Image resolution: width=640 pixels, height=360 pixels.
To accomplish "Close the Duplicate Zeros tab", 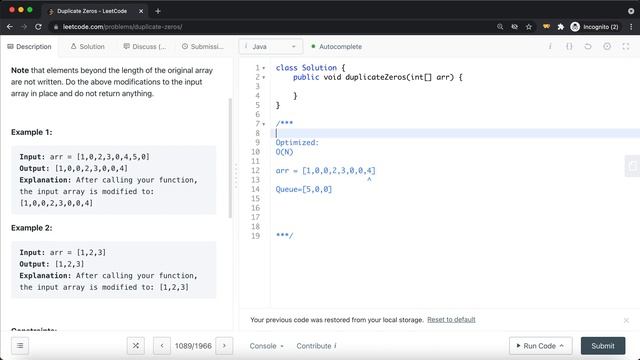I will pos(141,11).
